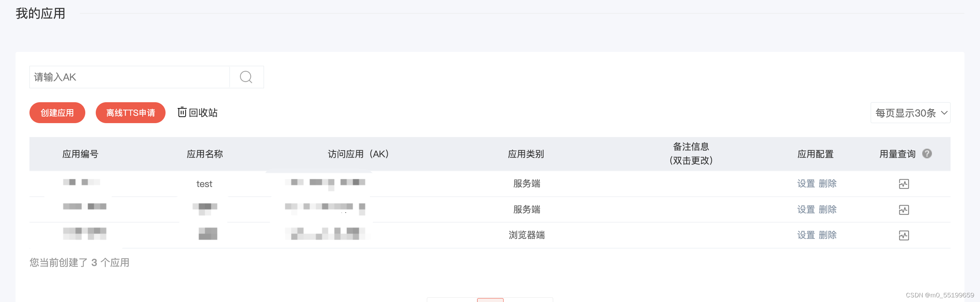This screenshot has height=302, width=980.
Task: Open 设置 for the test application
Action: (x=805, y=184)
